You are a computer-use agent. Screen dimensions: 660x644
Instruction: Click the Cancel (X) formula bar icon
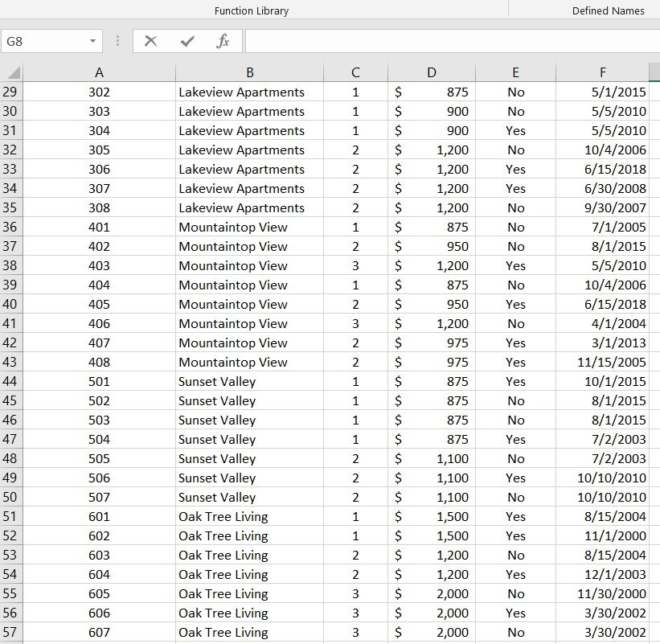(150, 41)
